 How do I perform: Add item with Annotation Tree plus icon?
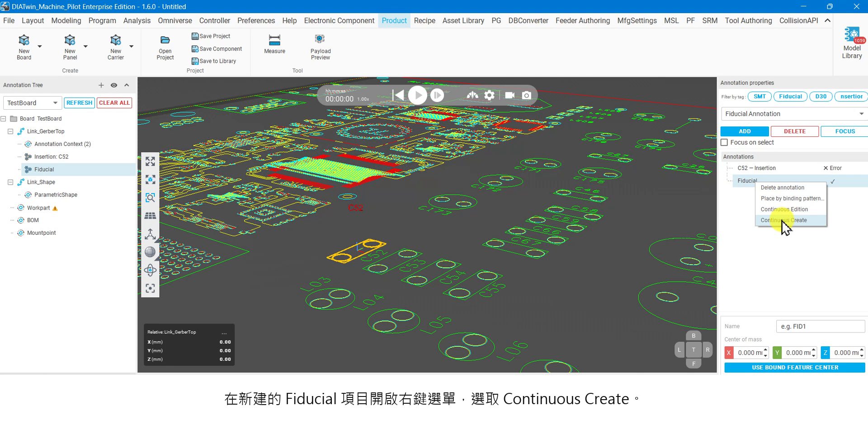101,85
